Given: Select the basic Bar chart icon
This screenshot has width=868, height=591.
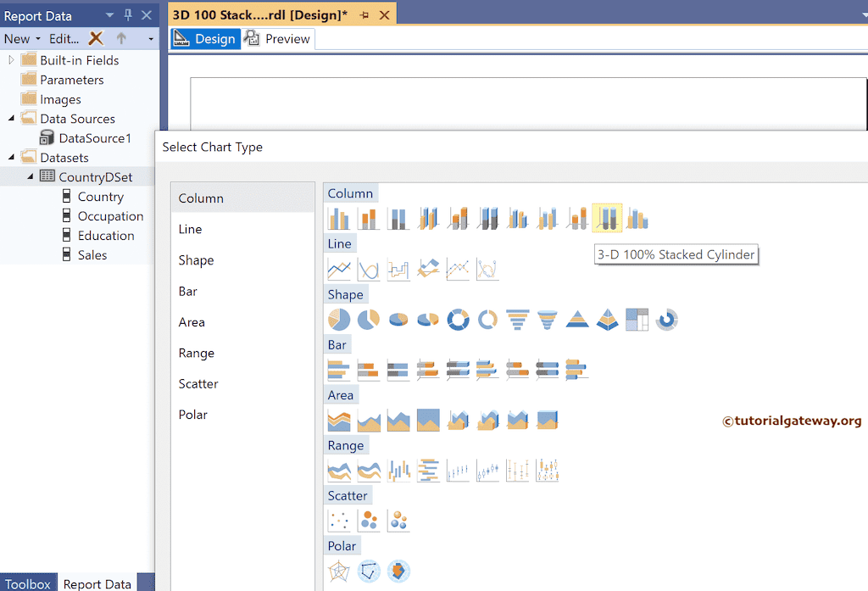Looking at the screenshot, I should coord(339,370).
